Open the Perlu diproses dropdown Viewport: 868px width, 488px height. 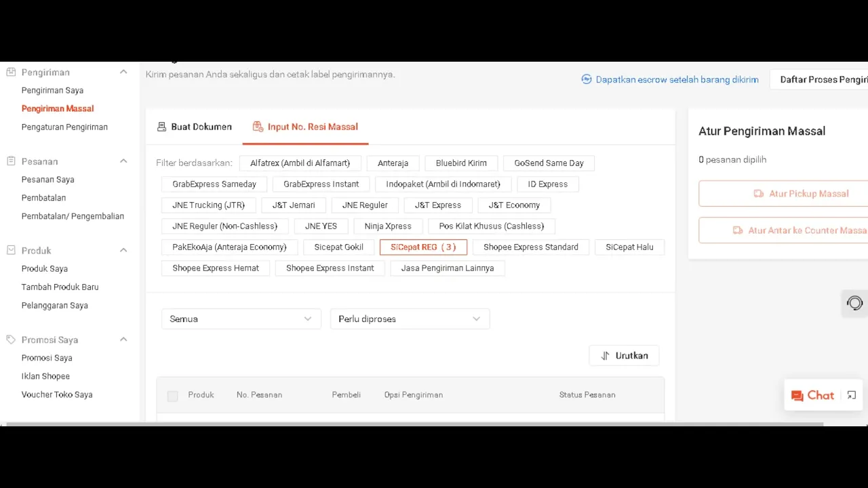[410, 319]
